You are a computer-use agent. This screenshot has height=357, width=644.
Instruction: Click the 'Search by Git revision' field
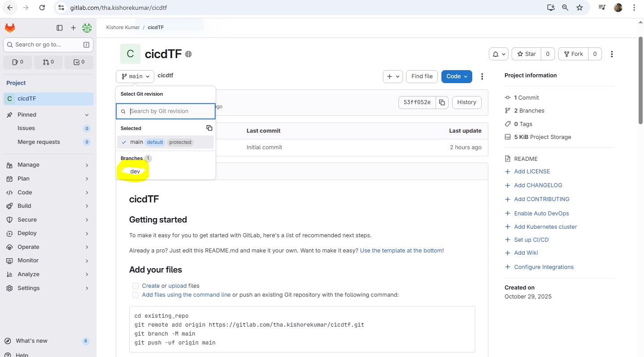click(170, 111)
